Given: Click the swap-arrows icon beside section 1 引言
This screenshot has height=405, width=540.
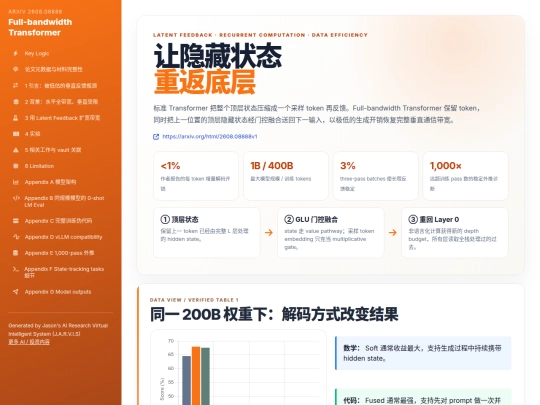Looking at the screenshot, I should [15, 85].
